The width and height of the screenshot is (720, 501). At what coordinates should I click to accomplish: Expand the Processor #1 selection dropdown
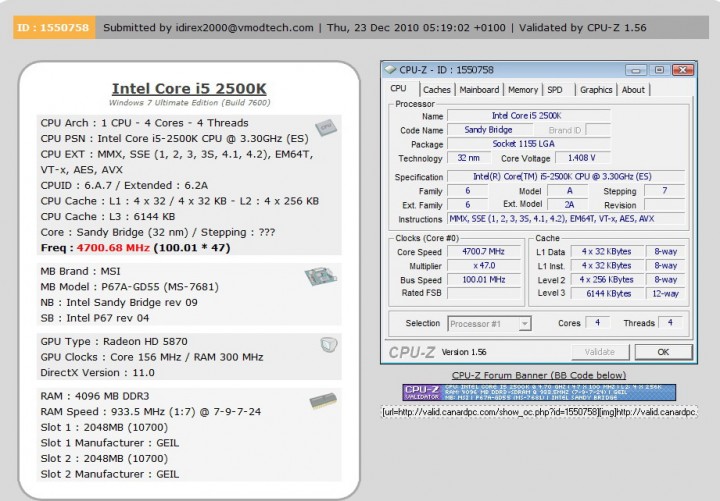click(524, 324)
